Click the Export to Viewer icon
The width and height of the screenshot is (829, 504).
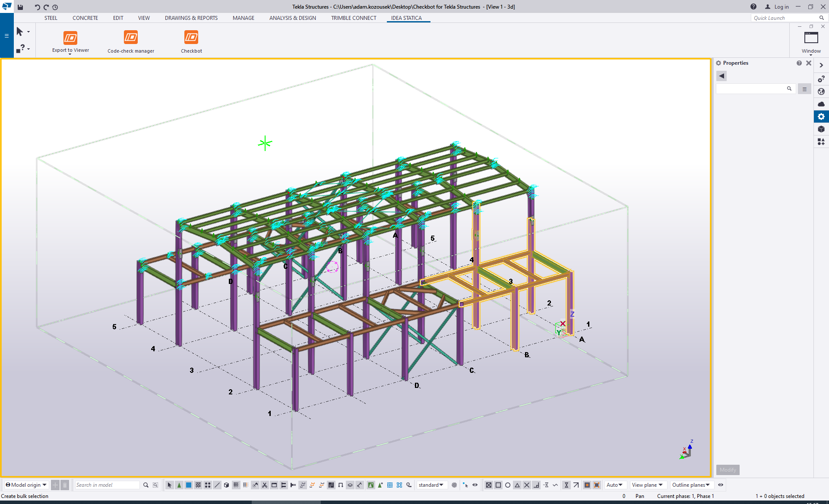[x=70, y=38]
